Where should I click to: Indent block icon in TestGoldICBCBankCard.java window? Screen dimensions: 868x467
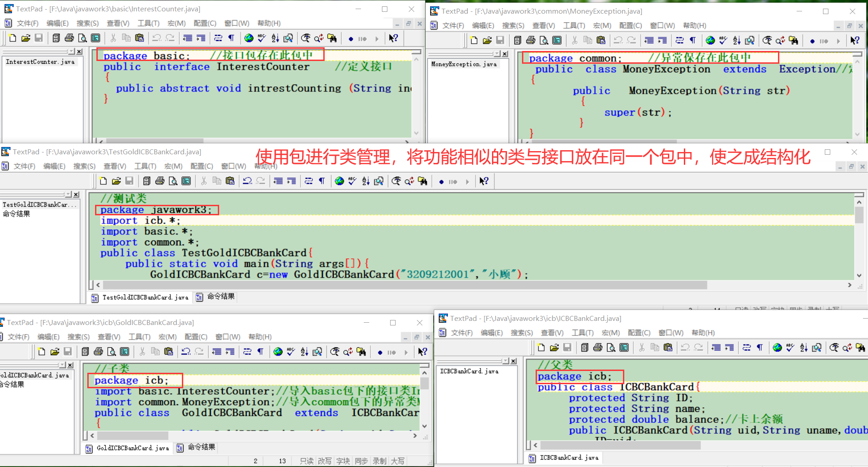(x=291, y=181)
